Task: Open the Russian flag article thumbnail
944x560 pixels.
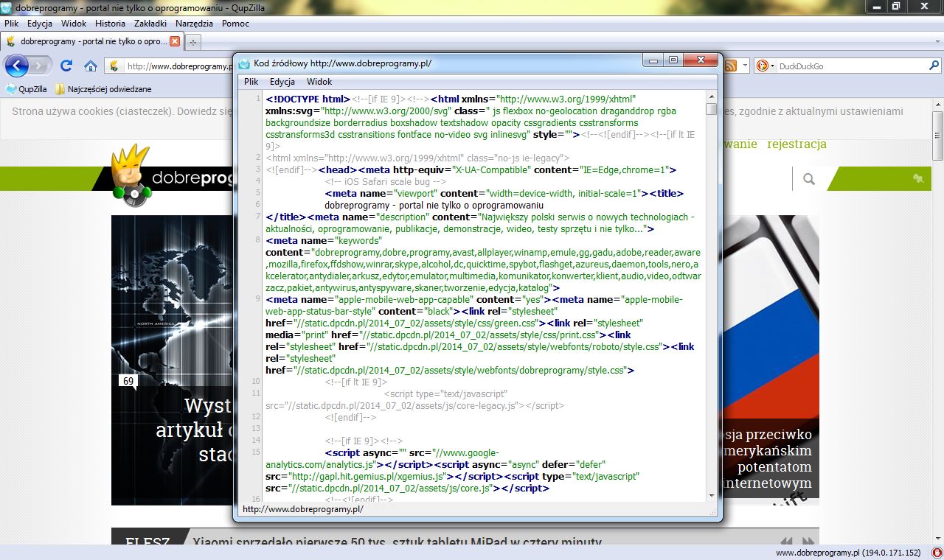Action: pos(771,360)
